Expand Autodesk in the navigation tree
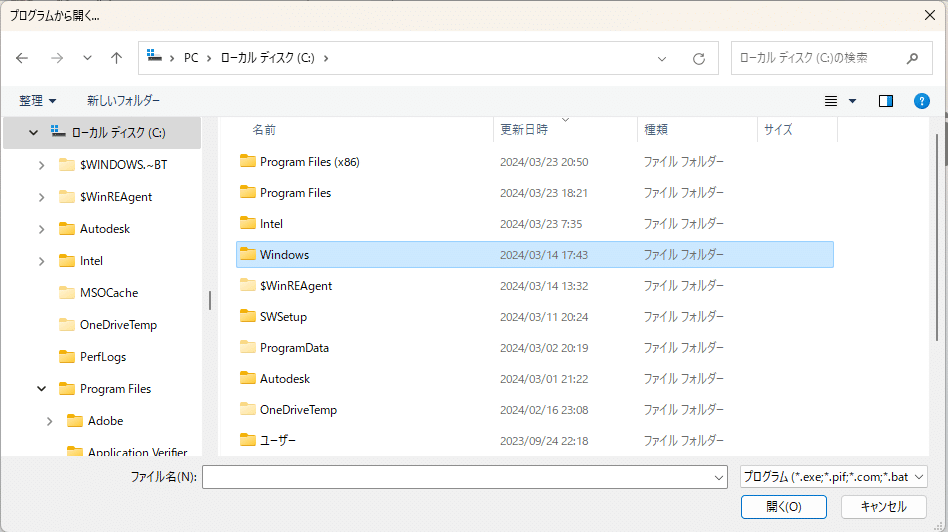Image resolution: width=948 pixels, height=532 pixels. coord(41,229)
